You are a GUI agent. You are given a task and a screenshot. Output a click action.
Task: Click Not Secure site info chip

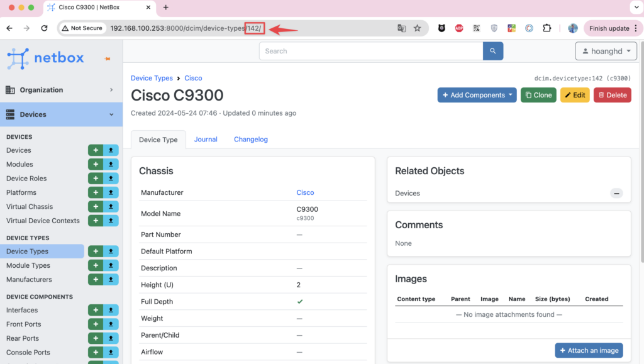82,28
